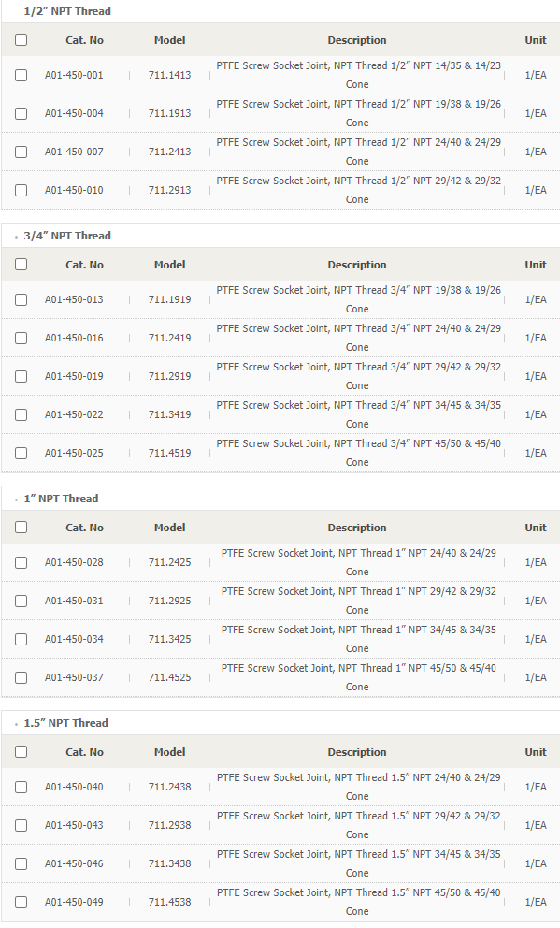Check the box for A01-450-028
The height and width of the screenshot is (928, 560).
click(21, 562)
